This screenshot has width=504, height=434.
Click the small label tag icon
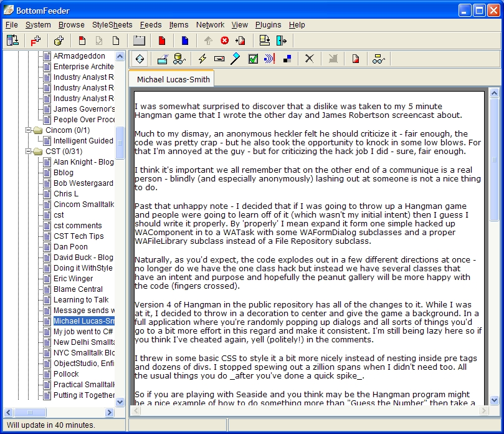(219, 59)
